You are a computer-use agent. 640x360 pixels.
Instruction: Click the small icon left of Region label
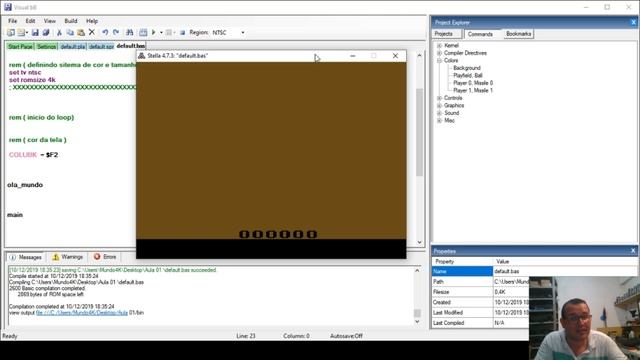tap(182, 32)
